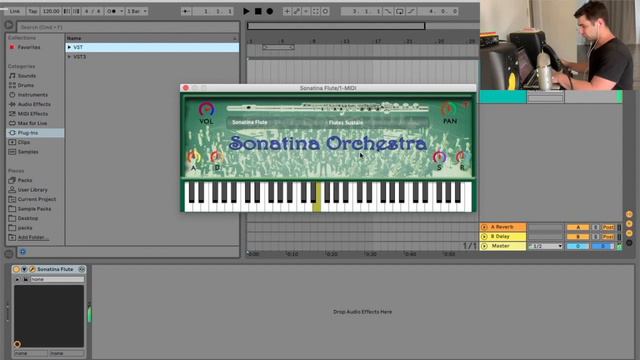Select the Plug-Ins category
Image resolution: width=640 pixels, height=360 pixels.
pos(35,133)
